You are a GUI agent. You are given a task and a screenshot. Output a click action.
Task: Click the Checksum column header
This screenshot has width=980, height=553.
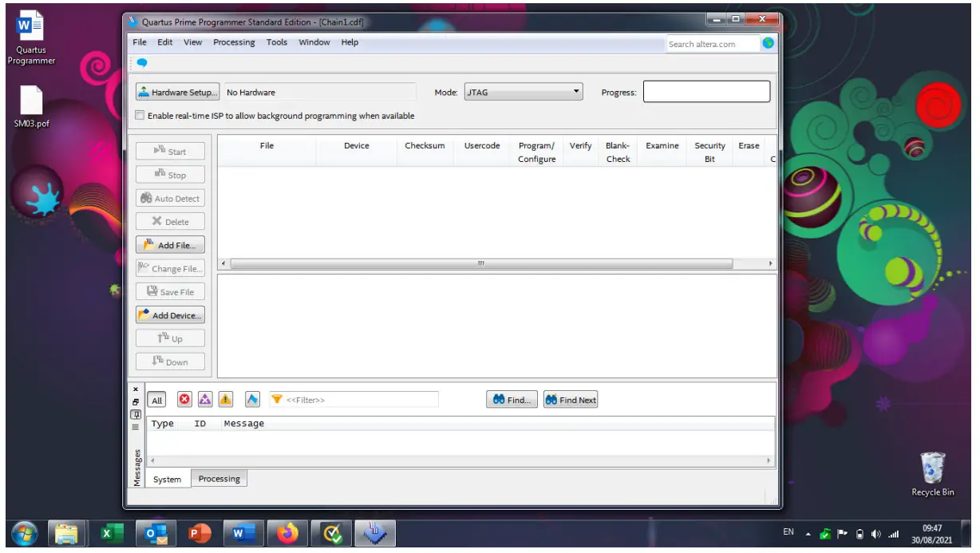[x=425, y=152]
